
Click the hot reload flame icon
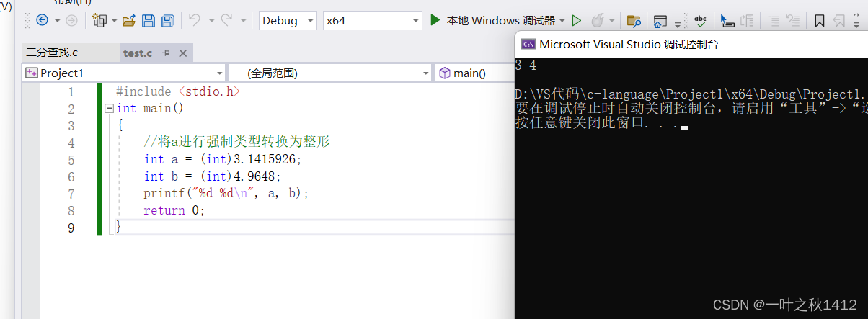(597, 20)
